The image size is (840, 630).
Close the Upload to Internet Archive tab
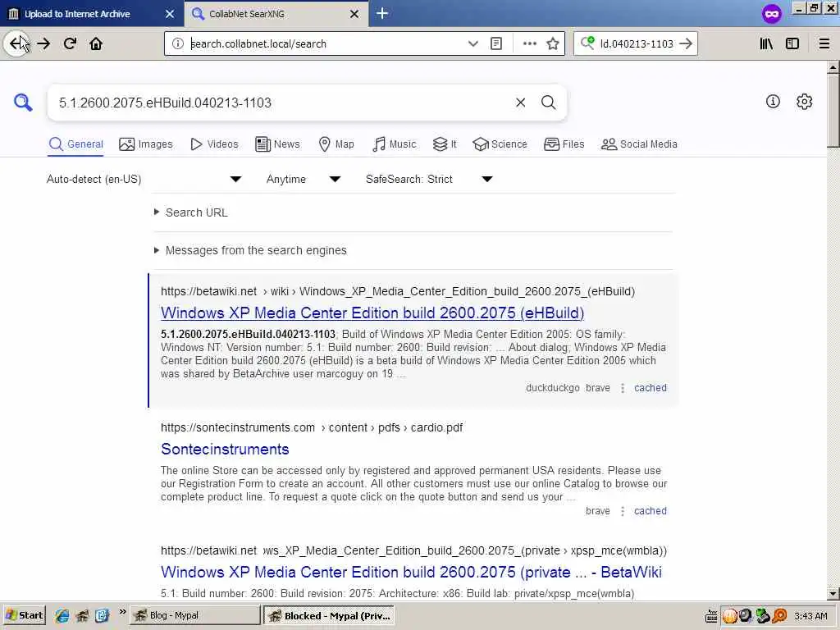[x=170, y=14]
